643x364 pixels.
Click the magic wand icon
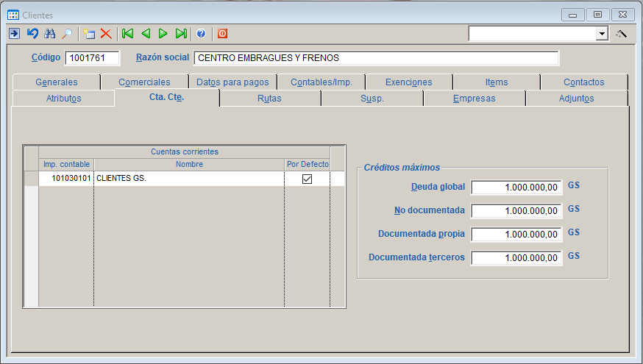coord(622,34)
